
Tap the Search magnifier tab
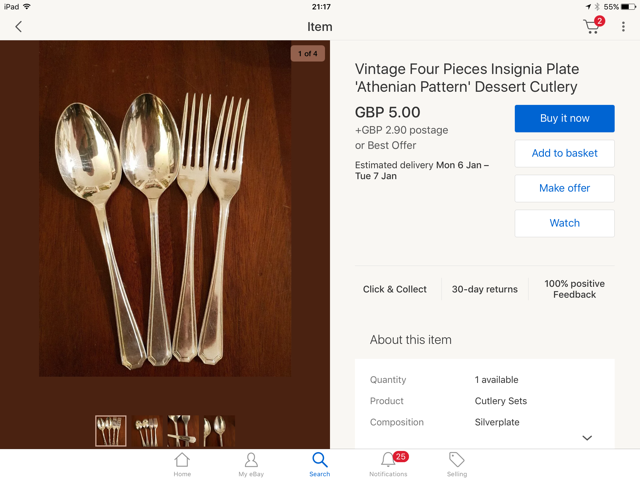[319, 464]
